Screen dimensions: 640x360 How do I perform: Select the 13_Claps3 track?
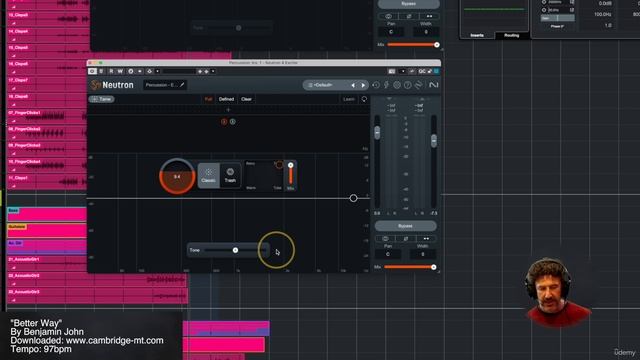[18, 15]
